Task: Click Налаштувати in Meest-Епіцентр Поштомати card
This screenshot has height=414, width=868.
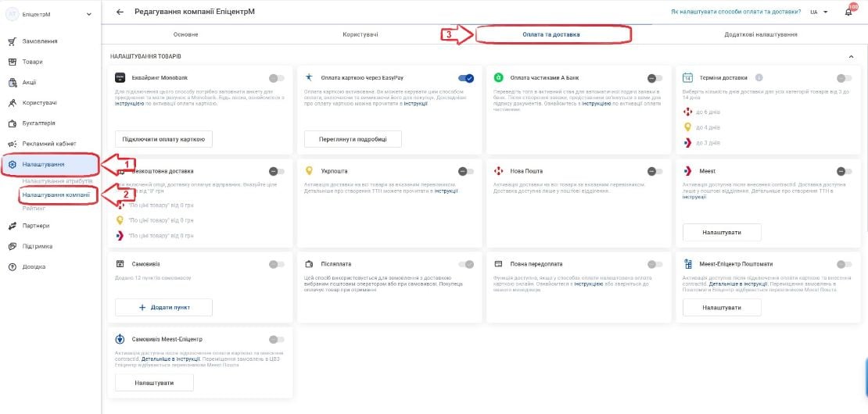Action: pos(722,307)
